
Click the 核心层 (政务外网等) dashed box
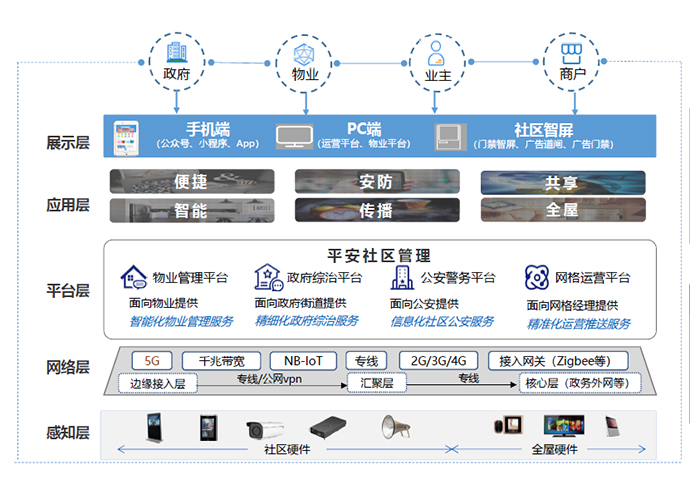click(580, 383)
